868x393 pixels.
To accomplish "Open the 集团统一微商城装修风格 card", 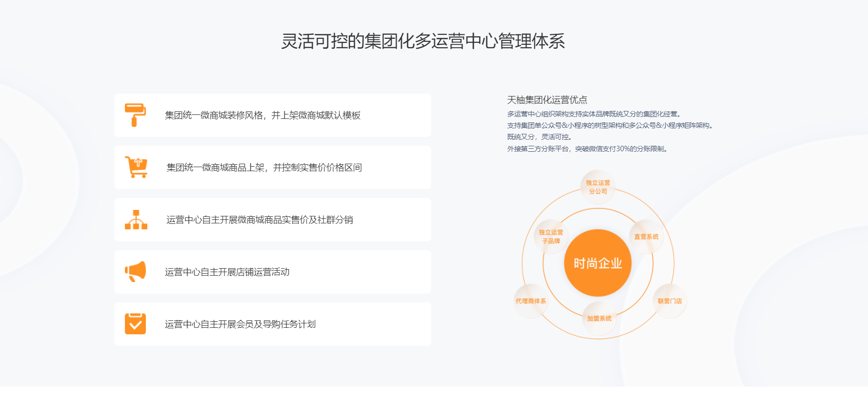I will coord(273,115).
